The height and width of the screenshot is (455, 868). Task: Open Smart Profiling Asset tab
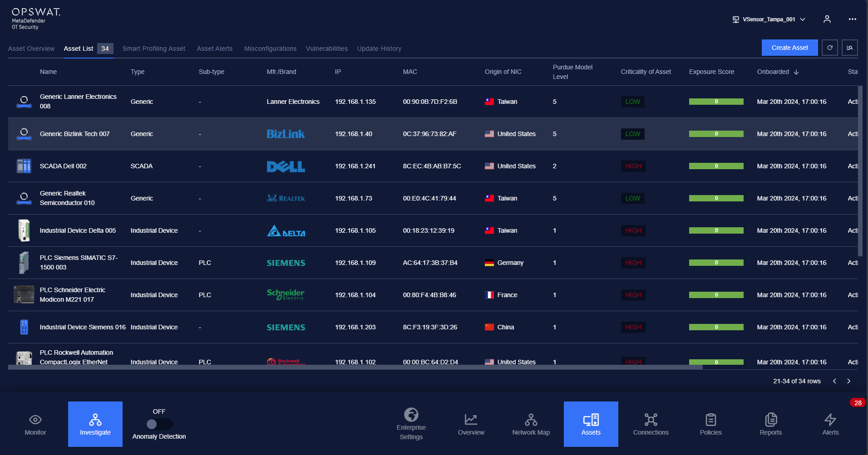pos(154,48)
